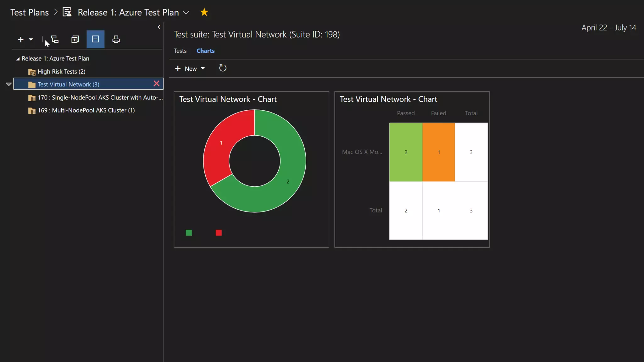Open the 169 Multi-NodePool AKS Cluster suite
This screenshot has width=644, height=362.
[x=86, y=111]
